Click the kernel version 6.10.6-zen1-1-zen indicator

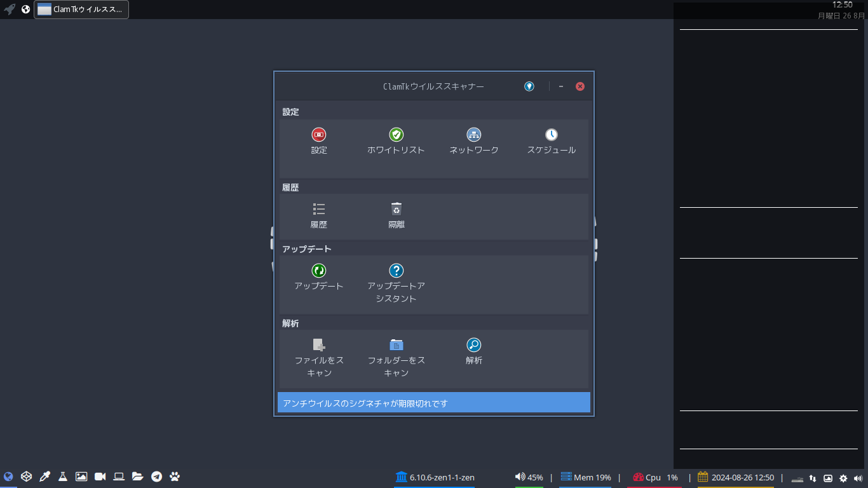(435, 477)
